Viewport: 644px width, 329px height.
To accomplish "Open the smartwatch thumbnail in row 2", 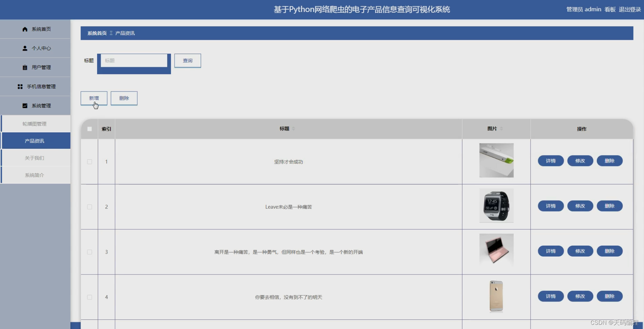I will [x=496, y=205].
